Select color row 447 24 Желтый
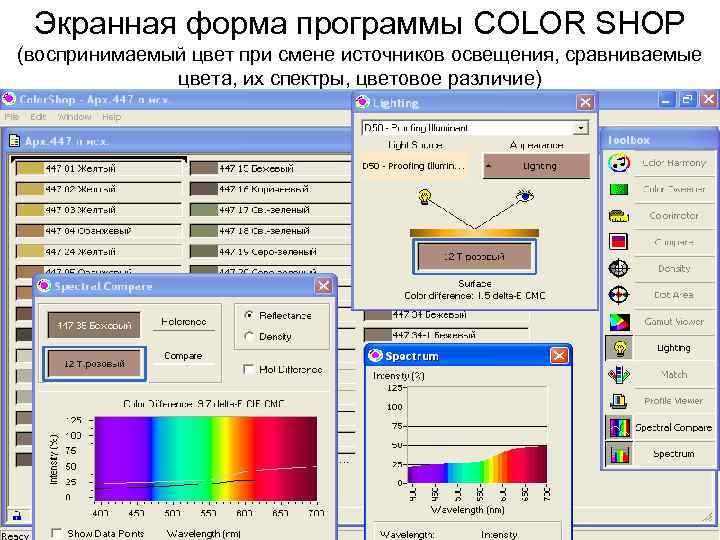This screenshot has height=540, width=720. [x=99, y=252]
